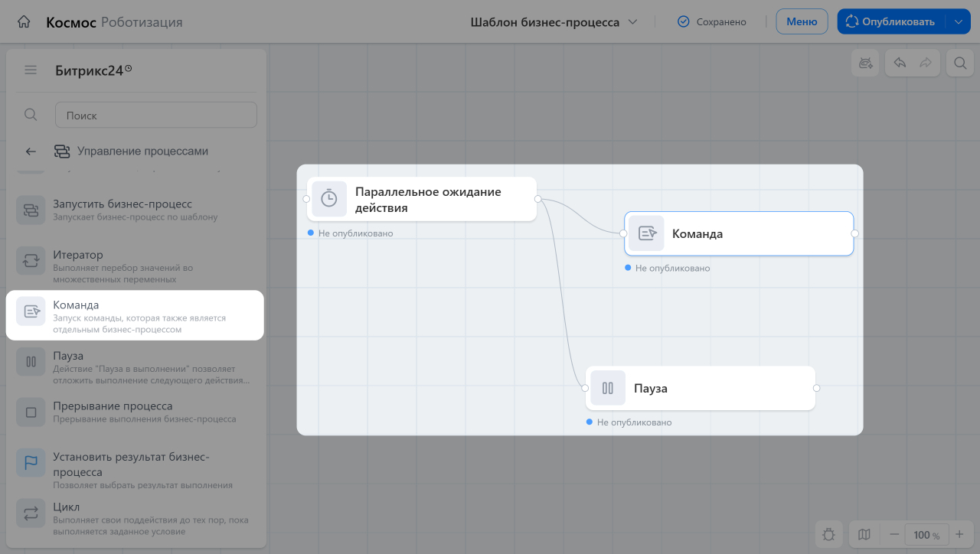980x554 pixels.
Task: Open the hamburger menu in Битрикс24 panel
Action: pos(31,70)
